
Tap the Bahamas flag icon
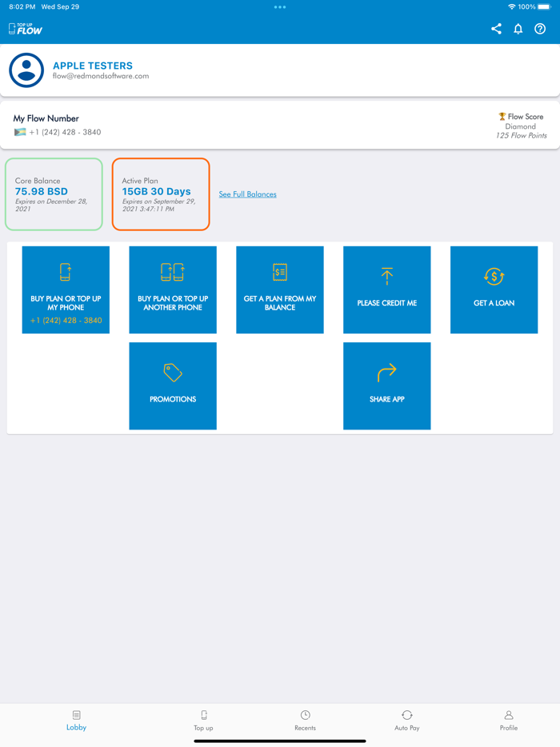[20, 132]
